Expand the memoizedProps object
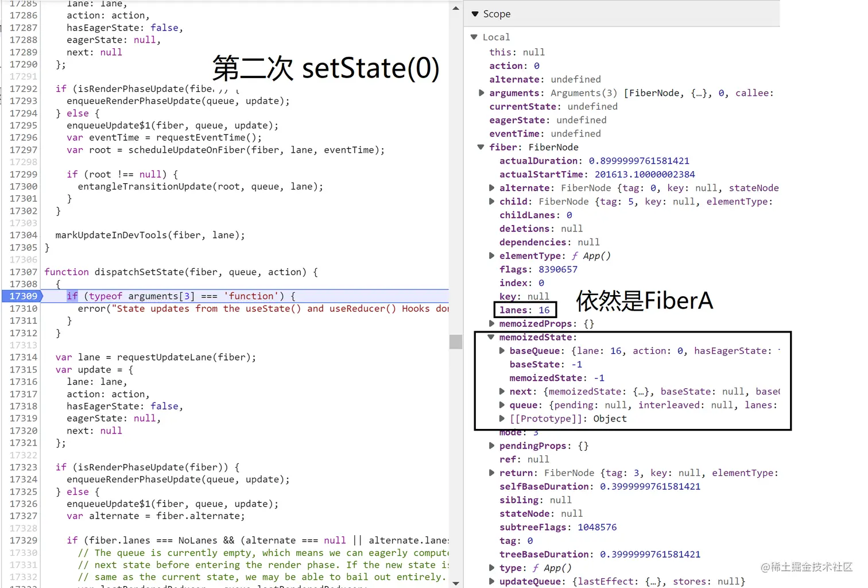868x588 pixels. point(491,323)
